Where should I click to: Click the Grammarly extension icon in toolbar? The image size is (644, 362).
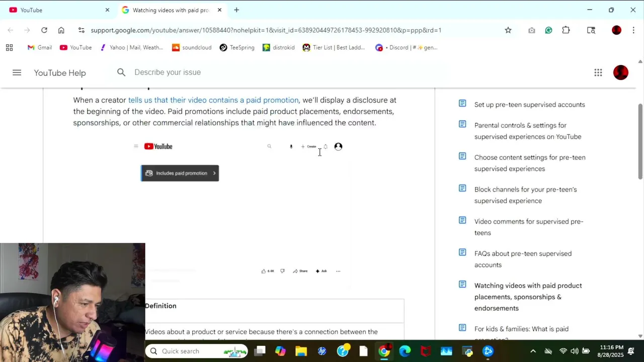click(549, 30)
